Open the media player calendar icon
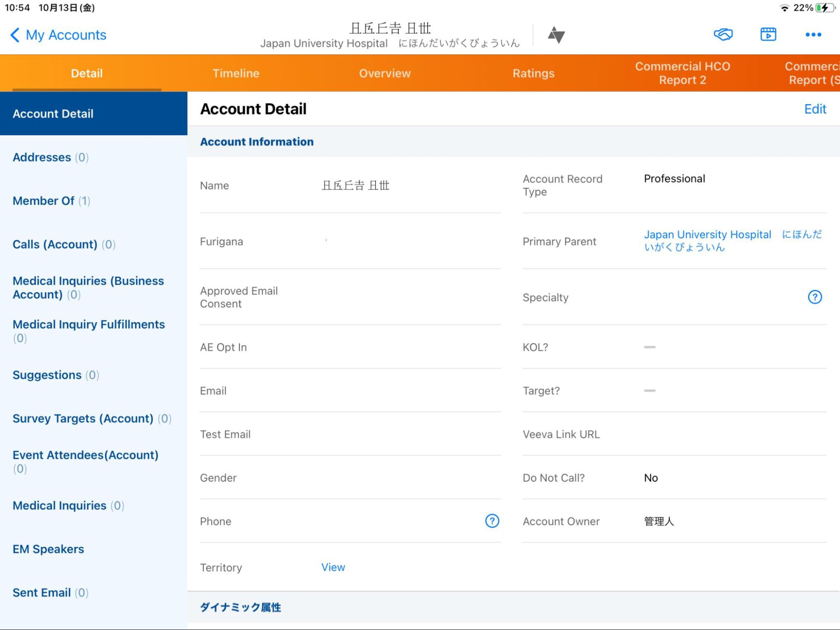The width and height of the screenshot is (840, 630). (768, 34)
